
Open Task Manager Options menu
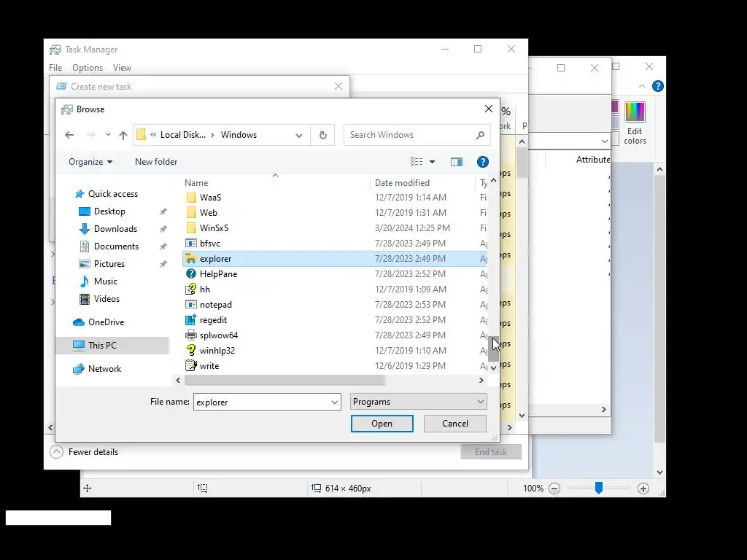[88, 68]
